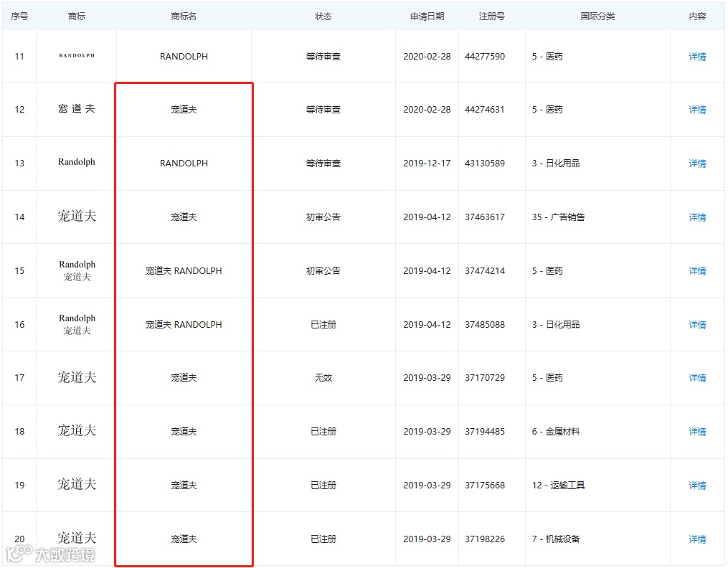This screenshot has height=568, width=728.
Task: Click status 初审公告 in row 14
Action: [x=323, y=217]
